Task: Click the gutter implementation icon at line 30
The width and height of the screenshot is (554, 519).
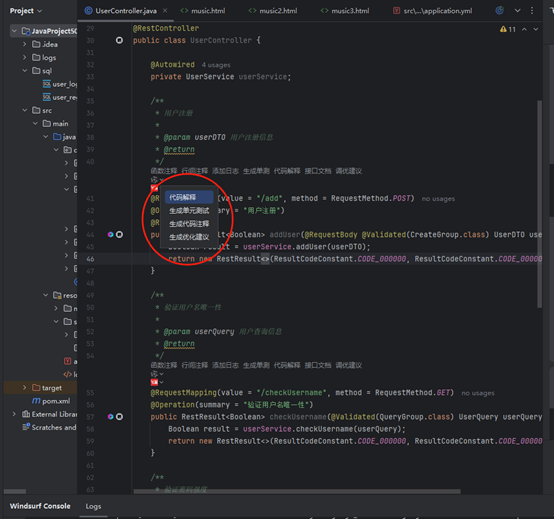Action: 119,40
